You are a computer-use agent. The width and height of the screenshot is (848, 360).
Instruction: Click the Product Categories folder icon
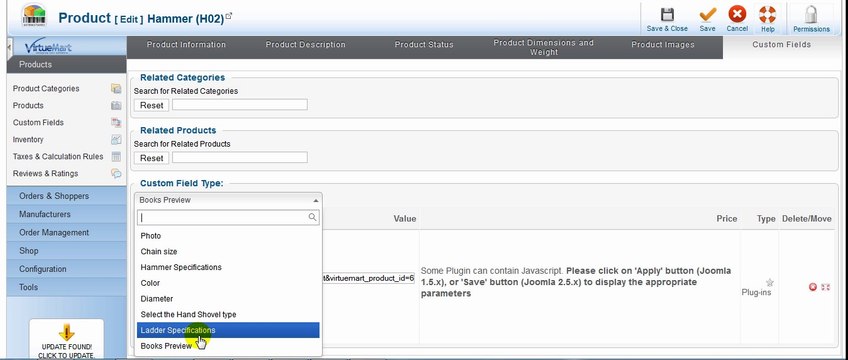pos(116,89)
